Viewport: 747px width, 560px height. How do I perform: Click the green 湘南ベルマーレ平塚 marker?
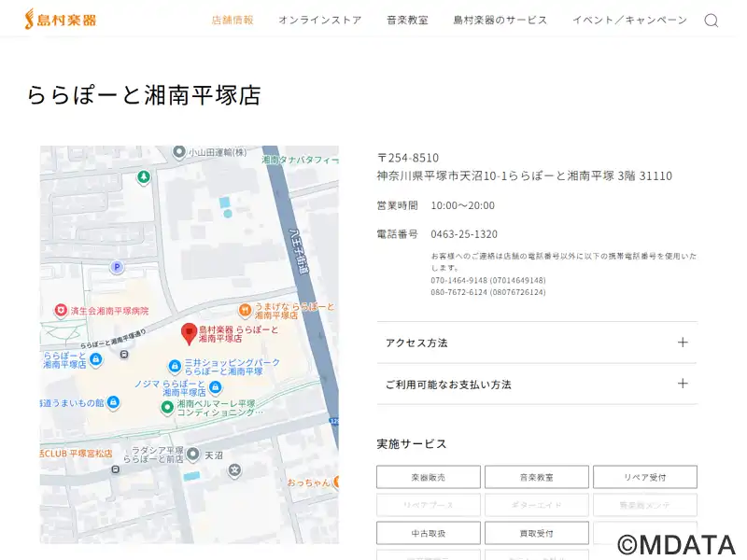tap(167, 408)
